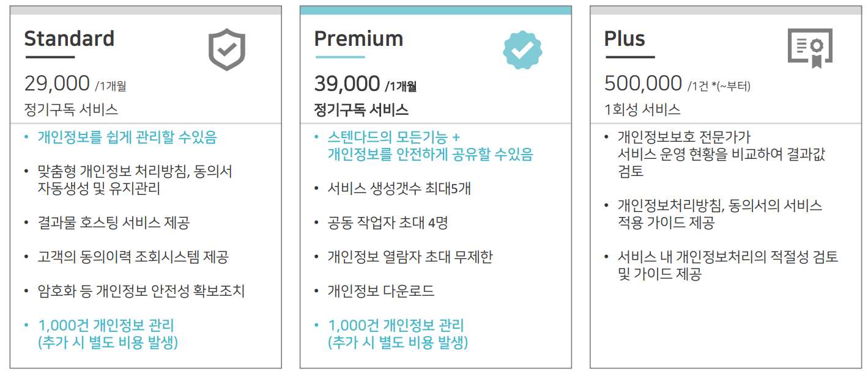Click the 500,000 per-case price

tap(643, 83)
